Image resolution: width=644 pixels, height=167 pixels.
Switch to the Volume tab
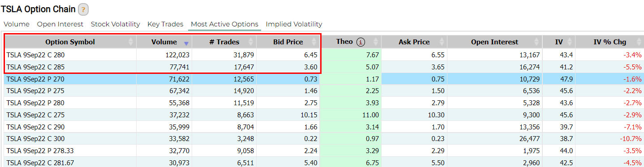coord(17,24)
